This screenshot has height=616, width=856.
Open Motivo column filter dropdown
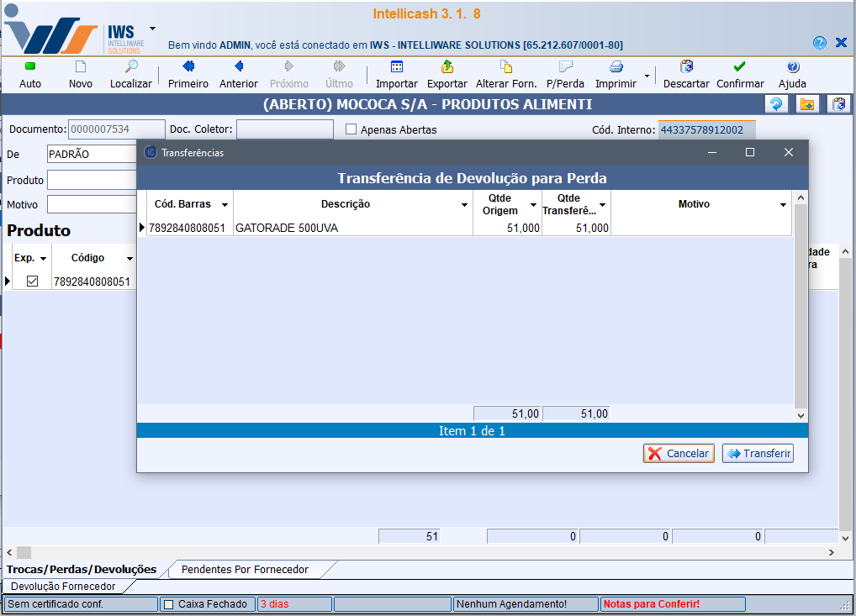point(783,205)
